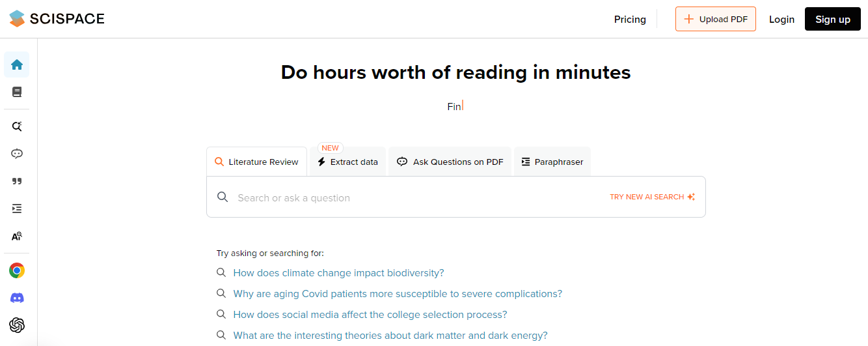Screen dimensions: 868x346
Task: Open the library book icon in sidebar
Action: [x=17, y=92]
